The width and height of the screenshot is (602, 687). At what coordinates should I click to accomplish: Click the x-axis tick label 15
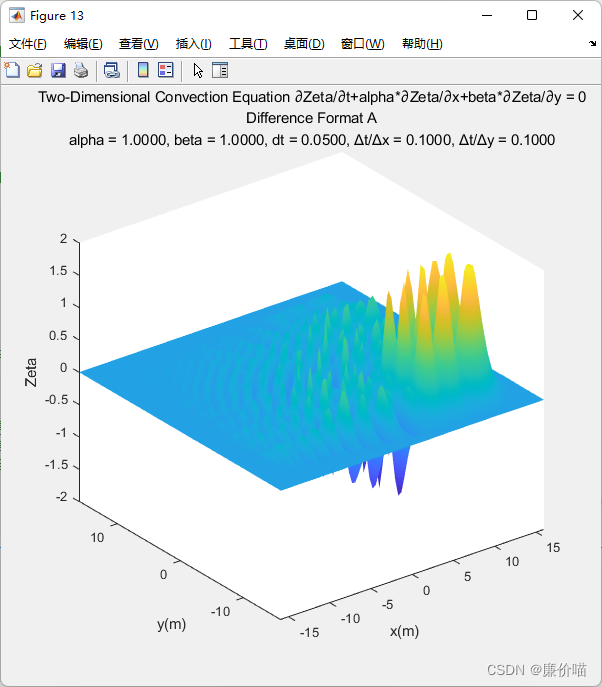click(553, 547)
